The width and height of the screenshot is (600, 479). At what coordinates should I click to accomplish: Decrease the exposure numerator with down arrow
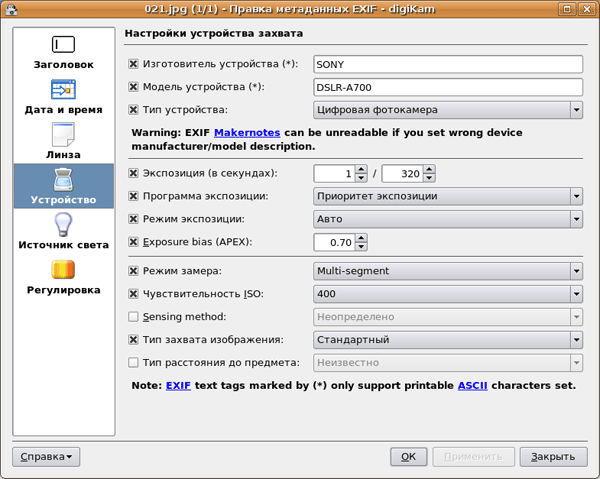tap(361, 178)
